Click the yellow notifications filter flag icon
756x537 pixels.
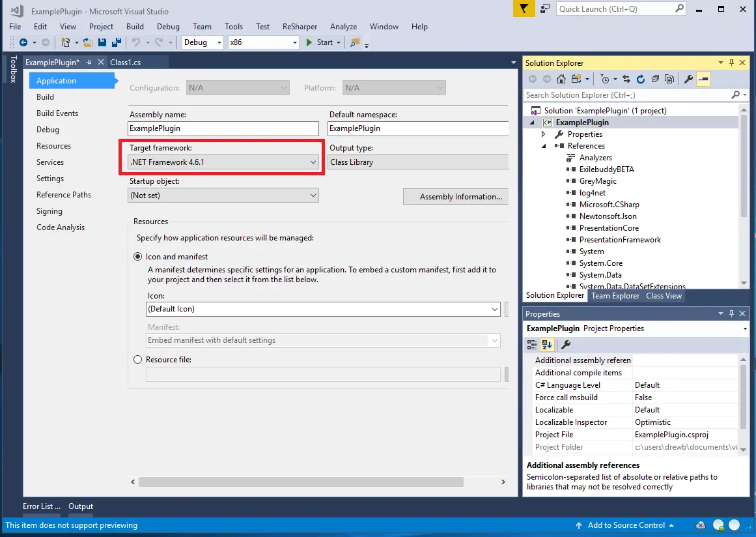(524, 8)
